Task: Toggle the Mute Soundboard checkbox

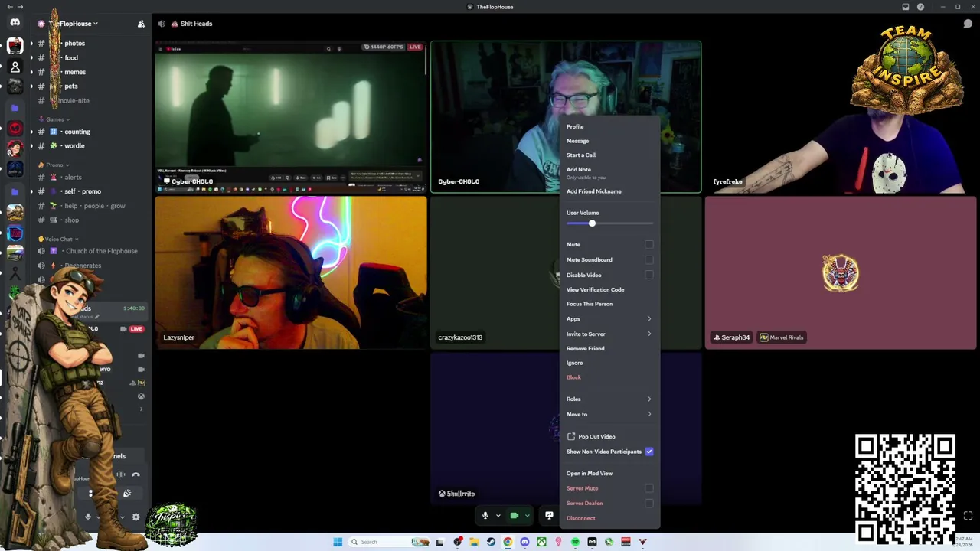Action: (x=649, y=259)
